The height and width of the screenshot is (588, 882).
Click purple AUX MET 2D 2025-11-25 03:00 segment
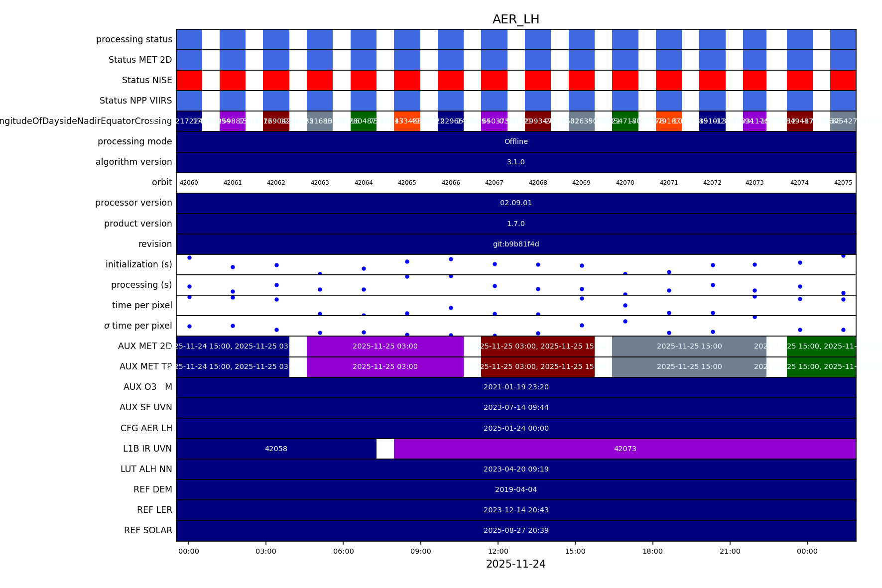385,346
